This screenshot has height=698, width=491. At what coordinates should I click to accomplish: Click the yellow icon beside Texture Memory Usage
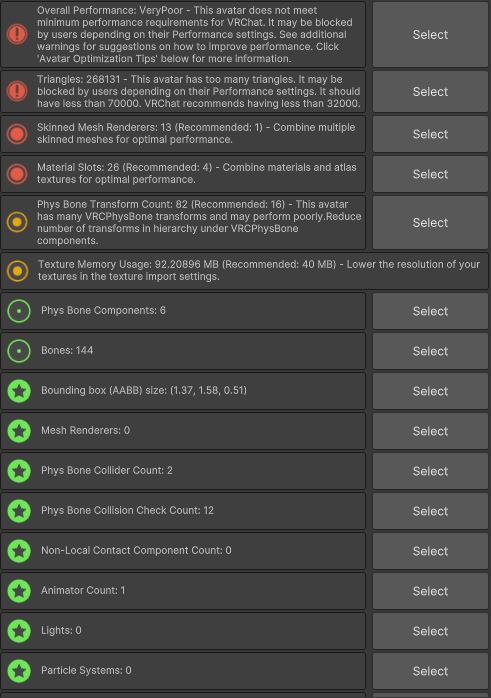click(18, 271)
